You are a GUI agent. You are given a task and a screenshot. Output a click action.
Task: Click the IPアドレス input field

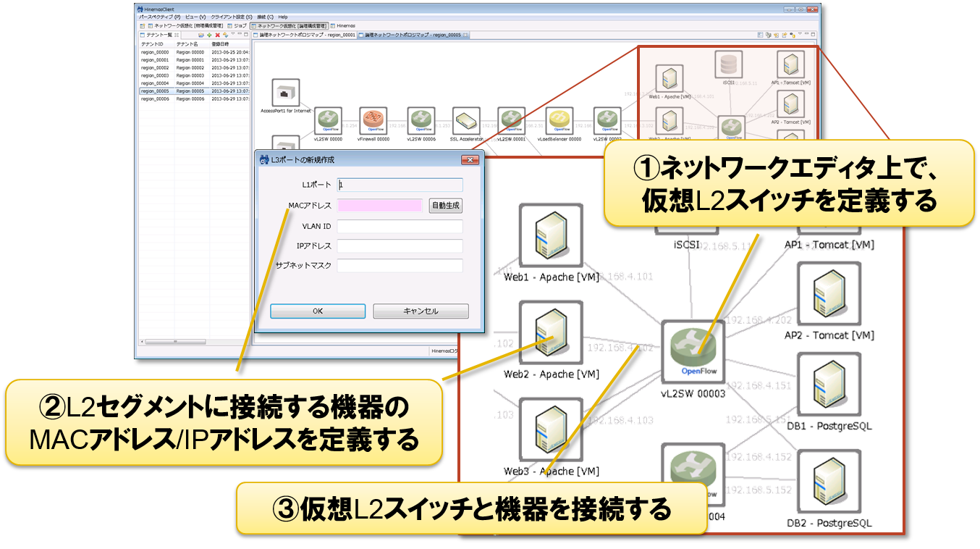point(400,246)
